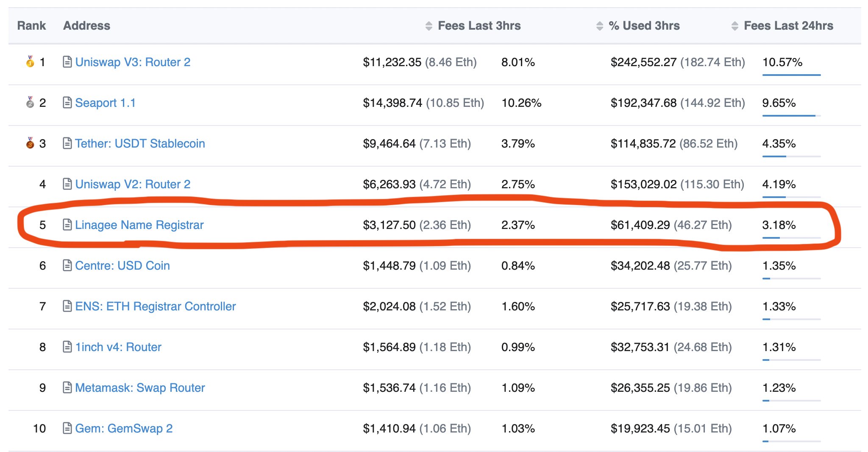Screen dimensions: 868x452
Task: Click contract icon beside Uniswap V3: Router 2
Action: click(x=67, y=62)
